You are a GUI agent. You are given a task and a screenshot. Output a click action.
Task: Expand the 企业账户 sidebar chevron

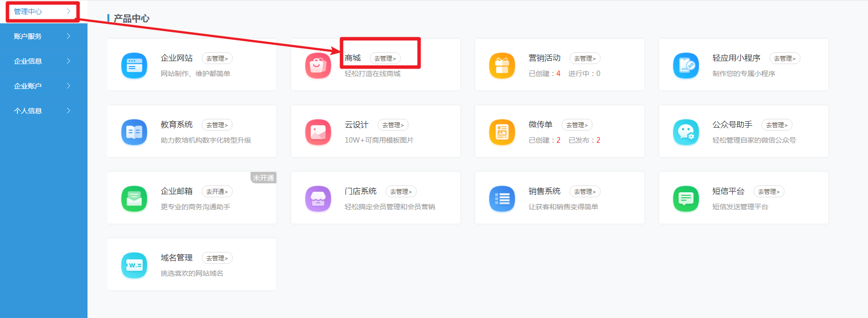(x=69, y=85)
